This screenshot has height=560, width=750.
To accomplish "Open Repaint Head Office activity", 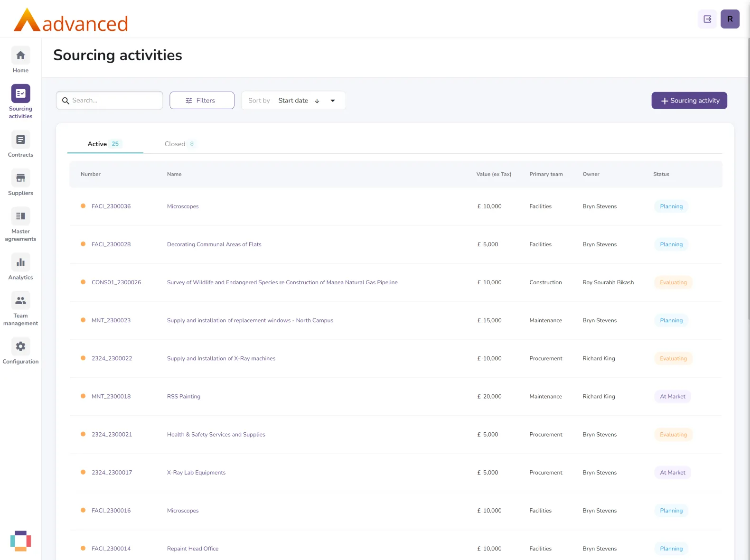I will (x=193, y=549).
